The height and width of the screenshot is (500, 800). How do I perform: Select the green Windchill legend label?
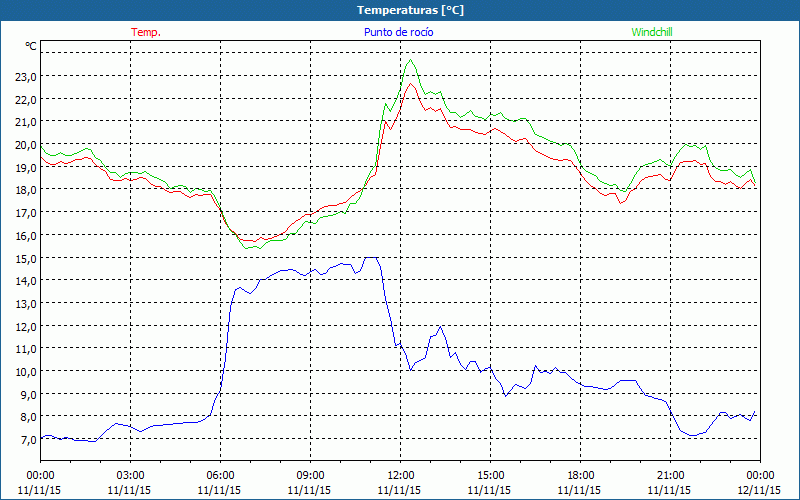pyautogui.click(x=652, y=32)
